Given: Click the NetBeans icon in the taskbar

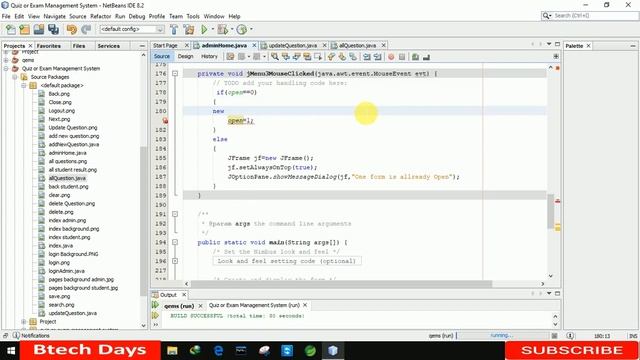Looking at the screenshot, I should pos(333,350).
